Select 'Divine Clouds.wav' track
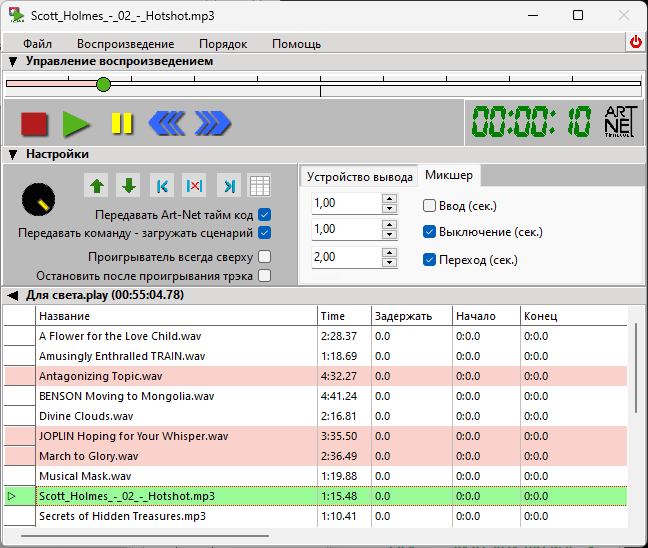 [x=316, y=416]
